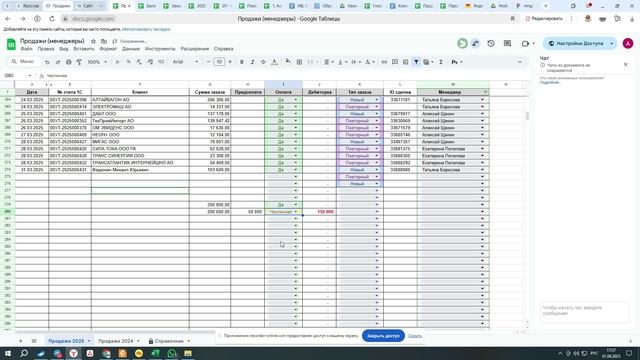Open the all sheets list icon
This screenshot has height=360, width=640.
(x=34, y=341)
